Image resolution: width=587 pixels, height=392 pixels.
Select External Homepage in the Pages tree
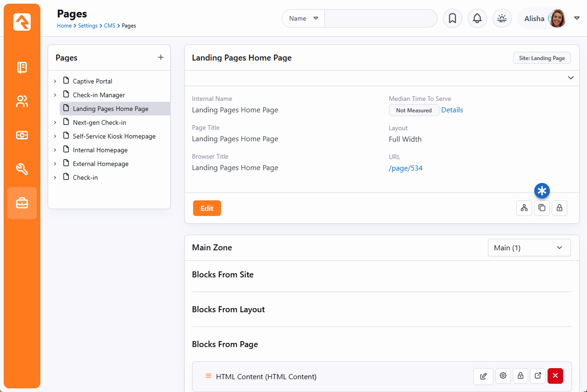tap(100, 164)
